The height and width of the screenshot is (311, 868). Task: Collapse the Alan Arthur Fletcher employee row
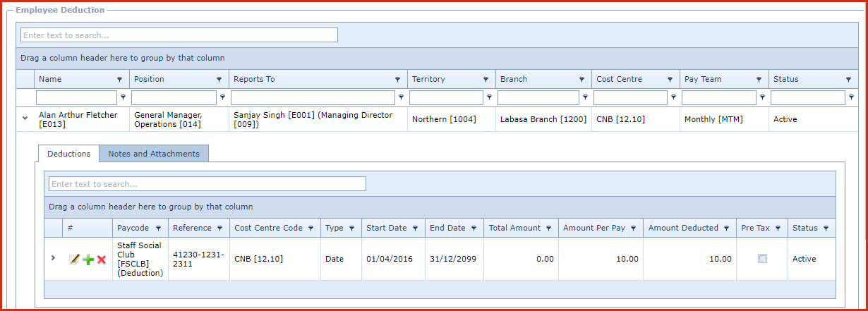[25, 119]
